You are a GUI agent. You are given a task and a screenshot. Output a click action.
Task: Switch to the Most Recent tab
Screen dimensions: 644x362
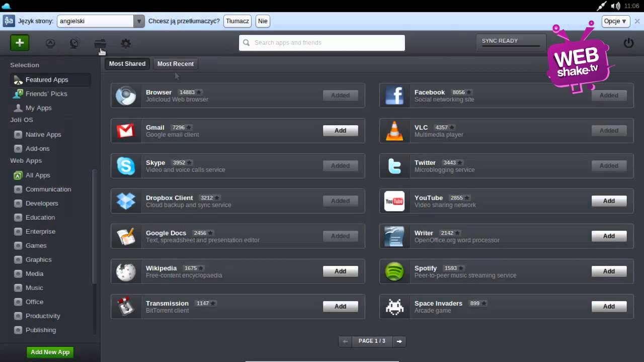[176, 64]
